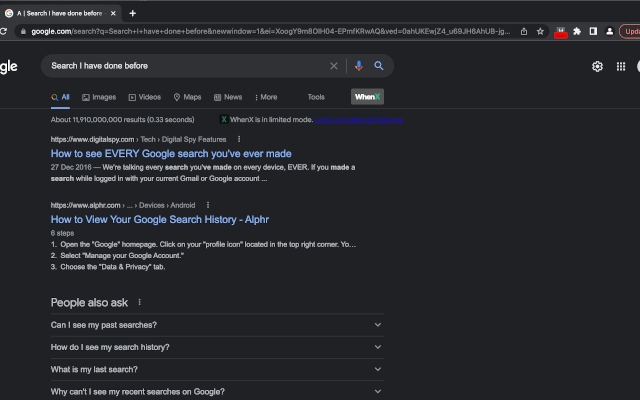Open the More search categories menu
Image resolution: width=640 pixels, height=400 pixels.
click(x=266, y=97)
